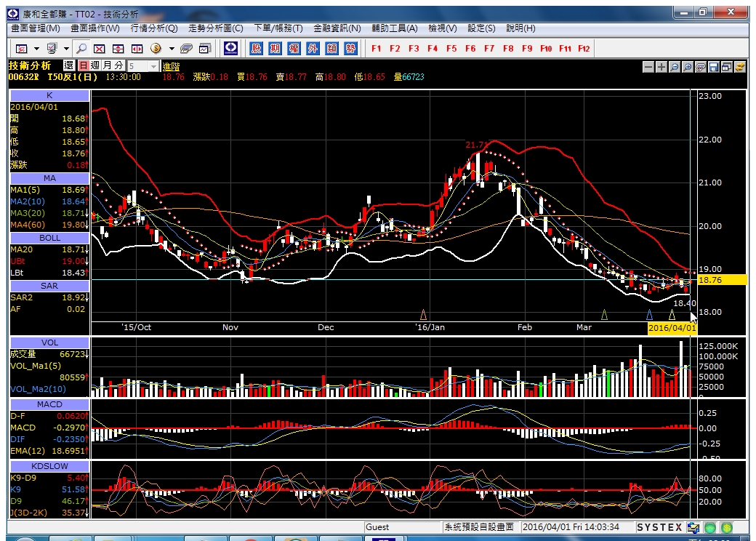Open the 金融資訊(N) menu
756x541 pixels.
pos(337,28)
